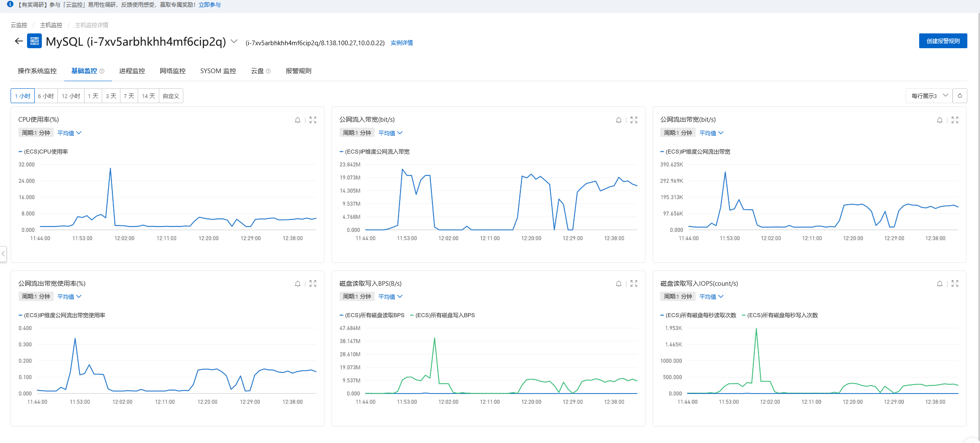Toggle (ECS)所有磁盘读取BPS legend series
Screen dimensions: 980x443
(x=372, y=315)
